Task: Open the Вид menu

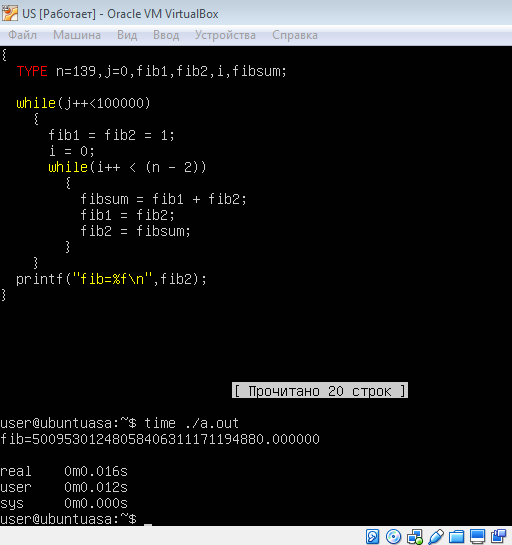Action: coord(127,35)
